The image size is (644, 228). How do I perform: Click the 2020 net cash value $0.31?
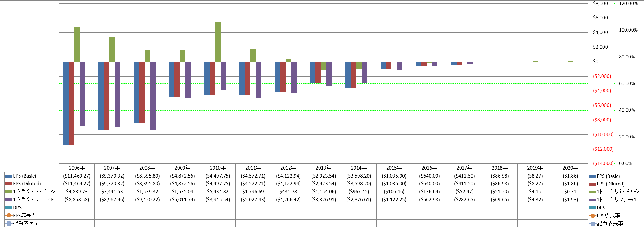pyautogui.click(x=570, y=192)
